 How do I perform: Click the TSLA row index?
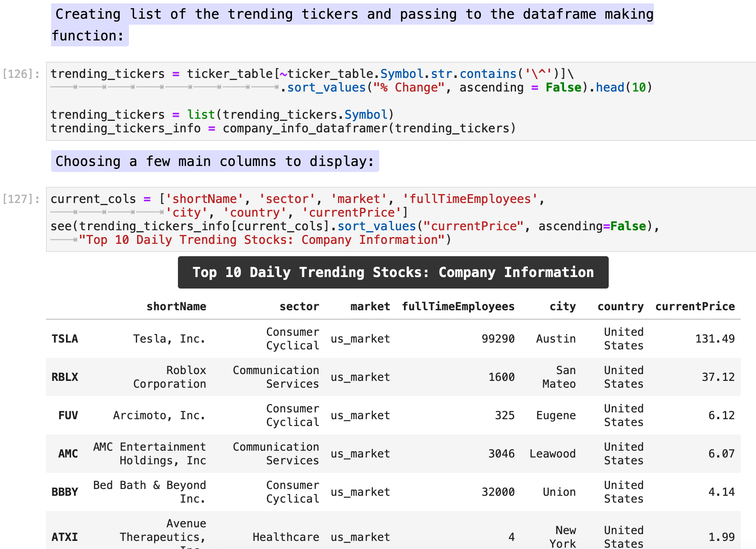tap(65, 339)
